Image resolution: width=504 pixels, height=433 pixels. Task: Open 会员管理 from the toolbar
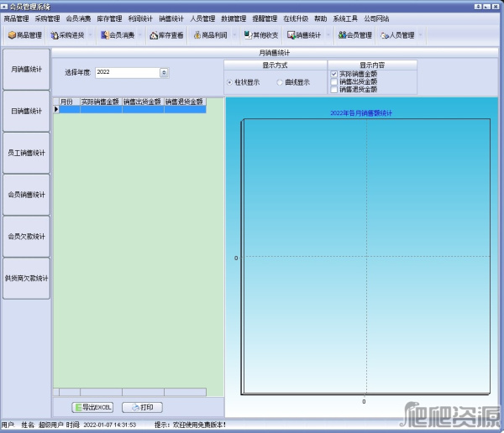354,35
